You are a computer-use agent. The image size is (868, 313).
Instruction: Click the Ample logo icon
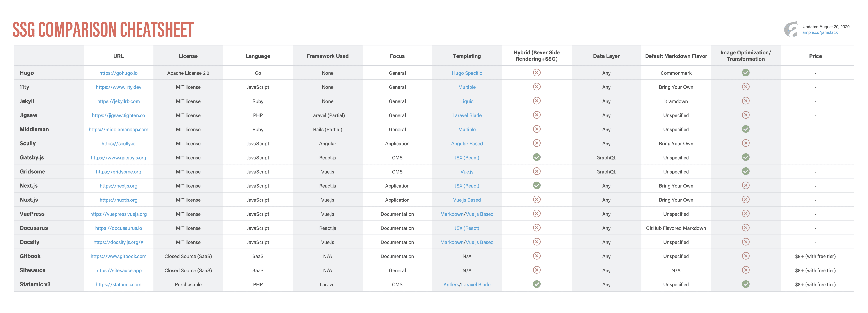[790, 29]
